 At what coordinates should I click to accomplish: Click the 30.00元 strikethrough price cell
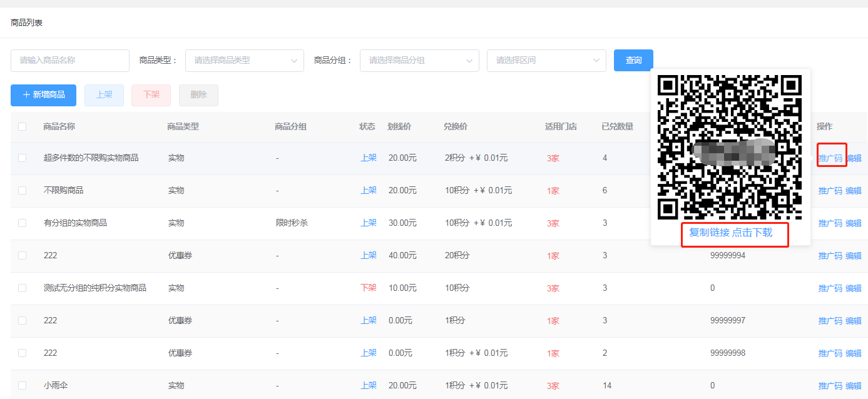coord(402,223)
